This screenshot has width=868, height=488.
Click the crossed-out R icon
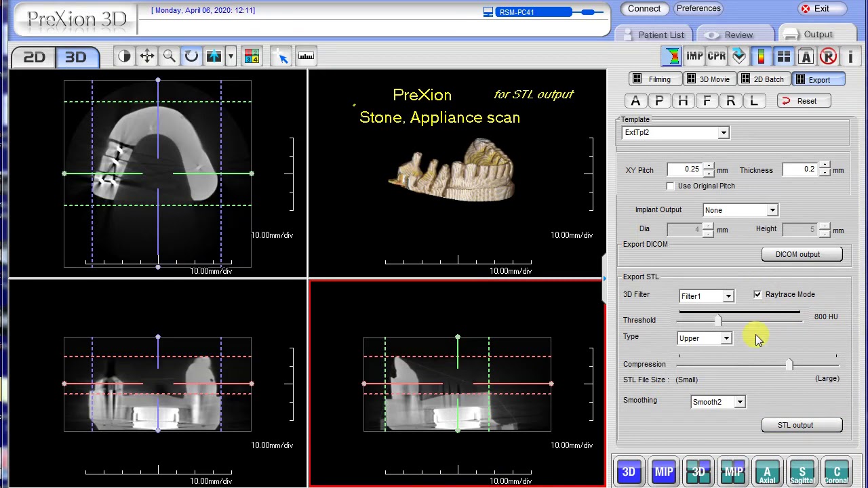pos(828,56)
